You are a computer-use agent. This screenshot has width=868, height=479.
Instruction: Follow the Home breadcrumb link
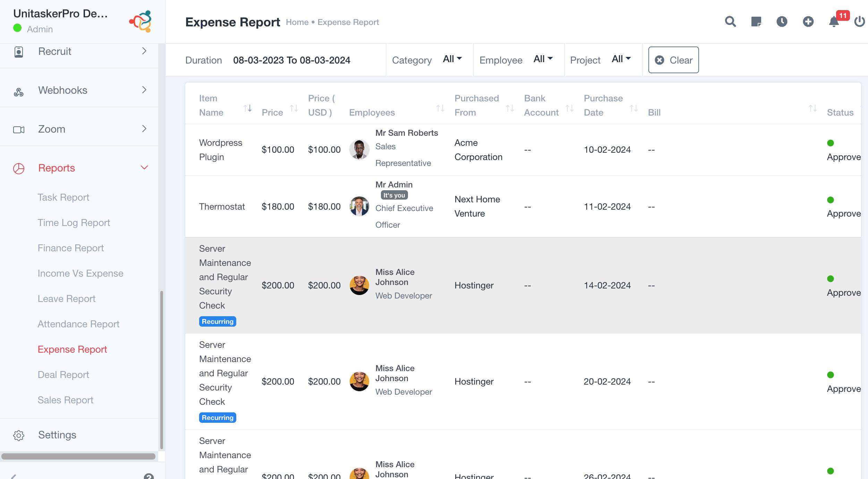297,22
